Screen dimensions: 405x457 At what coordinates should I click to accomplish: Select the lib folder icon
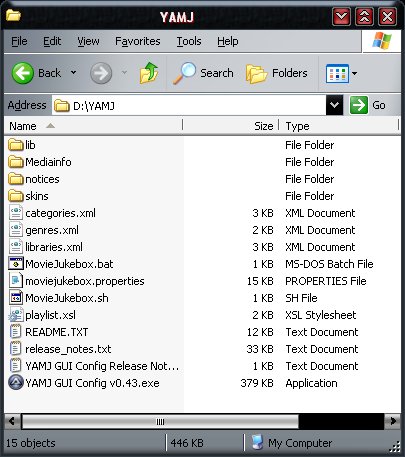[x=16, y=145]
